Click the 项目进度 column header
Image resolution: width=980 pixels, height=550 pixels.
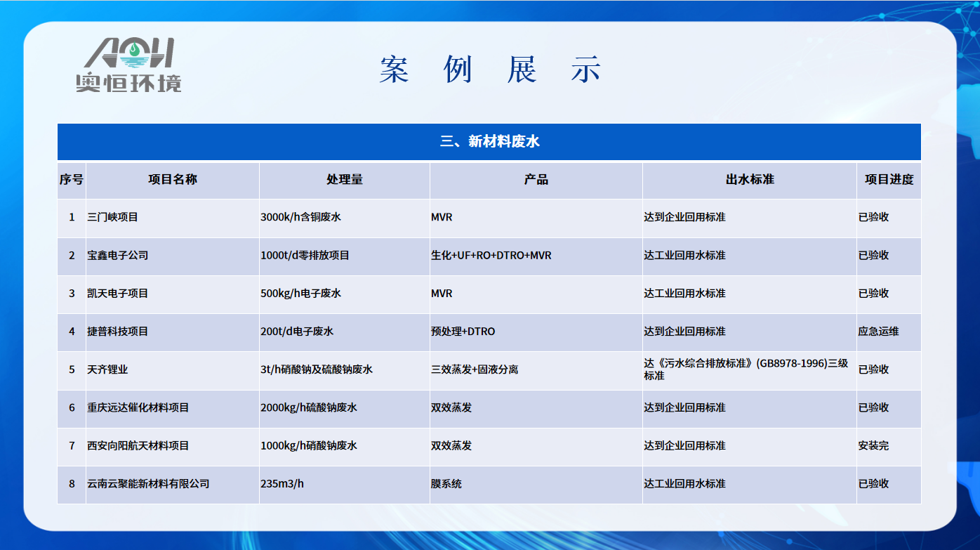[889, 180]
